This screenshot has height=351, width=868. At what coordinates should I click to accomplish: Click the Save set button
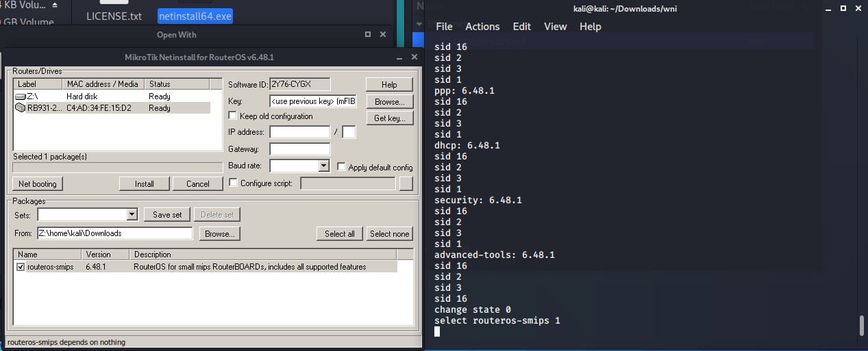pyautogui.click(x=167, y=214)
